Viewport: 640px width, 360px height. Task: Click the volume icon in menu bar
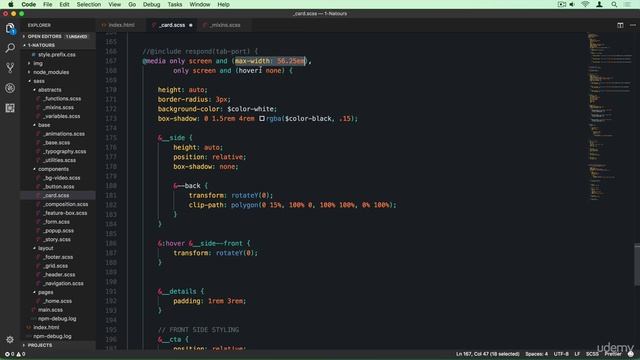coord(572,4)
